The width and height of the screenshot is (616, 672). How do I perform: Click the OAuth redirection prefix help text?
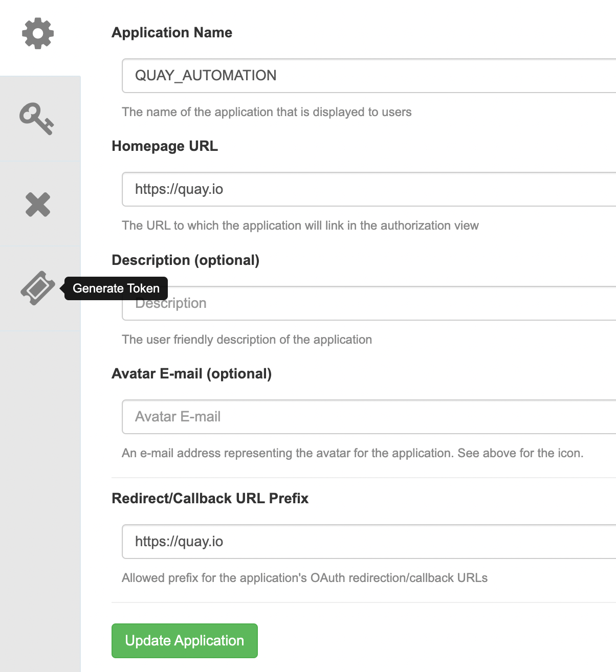pos(304,578)
